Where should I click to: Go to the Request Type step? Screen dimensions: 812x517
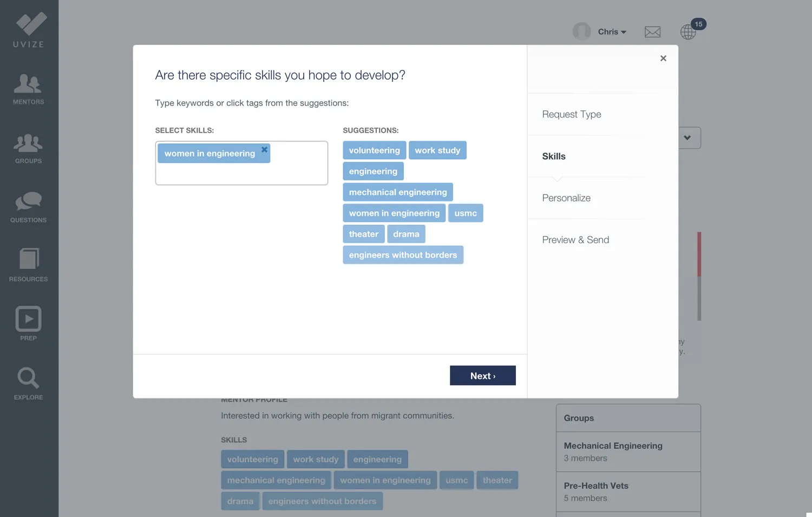pyautogui.click(x=571, y=114)
